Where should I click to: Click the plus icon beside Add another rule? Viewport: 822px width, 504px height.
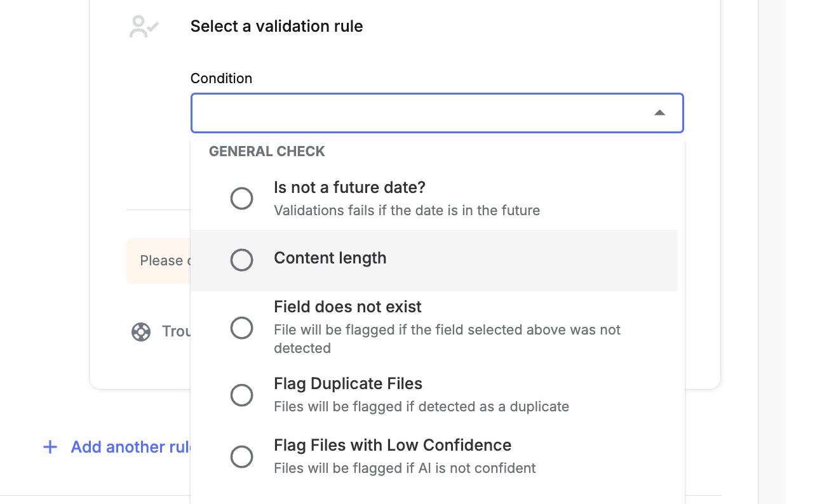(x=50, y=447)
